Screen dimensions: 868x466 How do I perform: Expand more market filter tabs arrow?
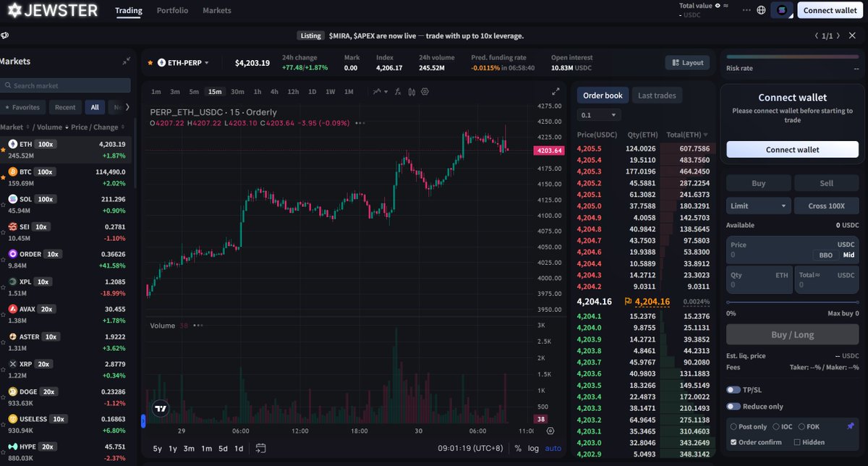tap(128, 107)
